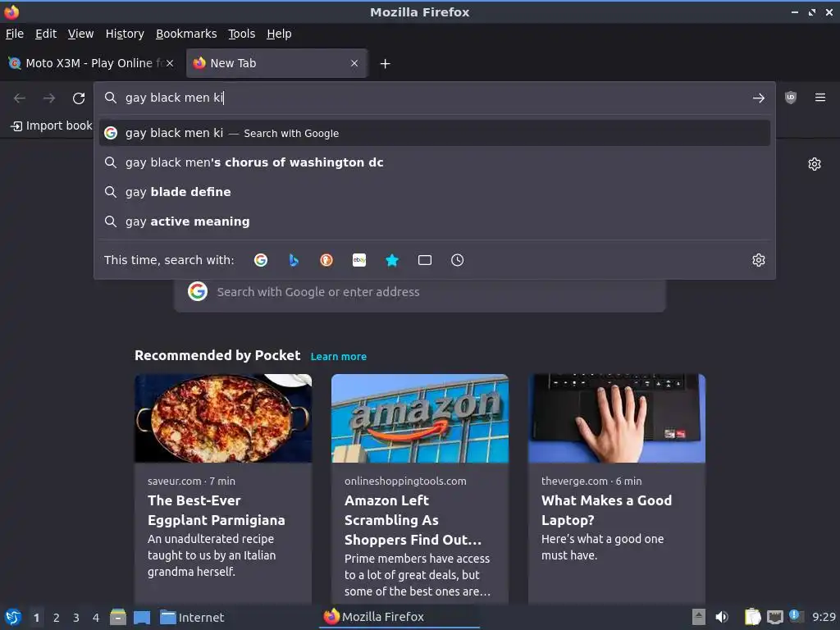Screen dimensions: 840x630
Task: Select the New Tab tab
Action: tap(276, 63)
